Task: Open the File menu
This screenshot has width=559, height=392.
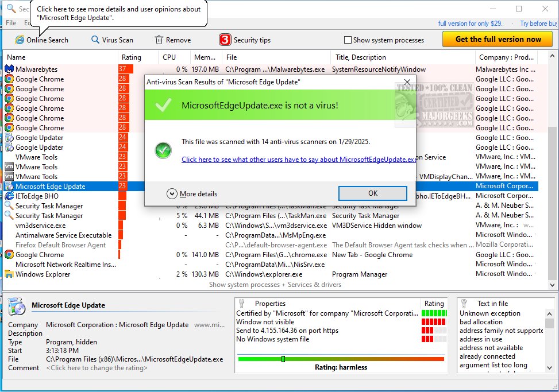Action: point(11,23)
